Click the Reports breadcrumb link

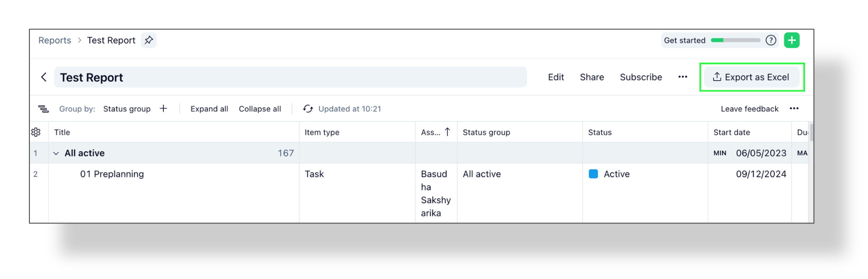(x=55, y=40)
